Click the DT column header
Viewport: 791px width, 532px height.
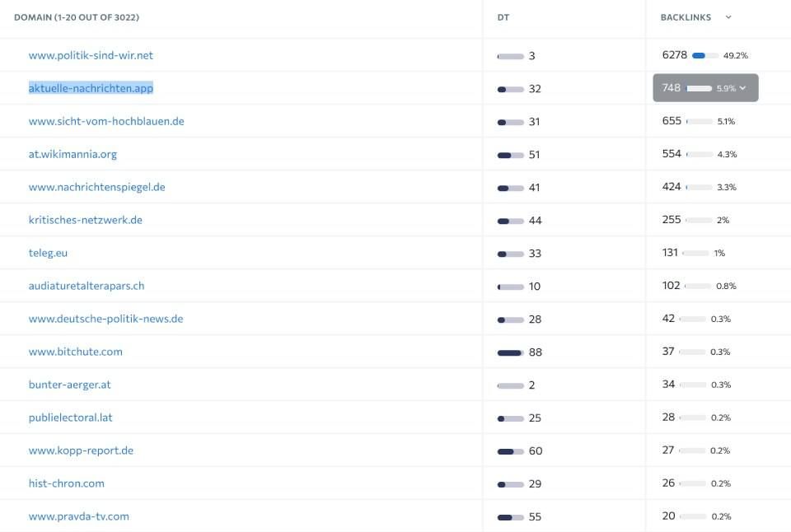coord(503,17)
